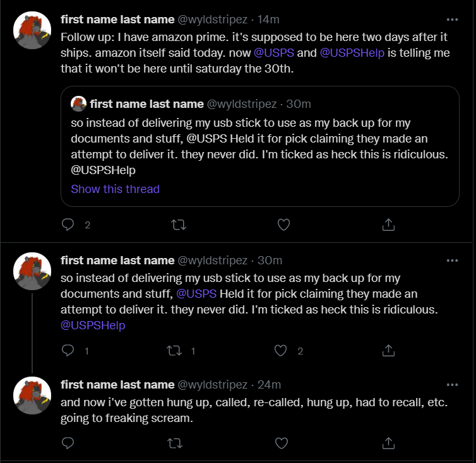Open the quoted tweet card

click(260, 146)
